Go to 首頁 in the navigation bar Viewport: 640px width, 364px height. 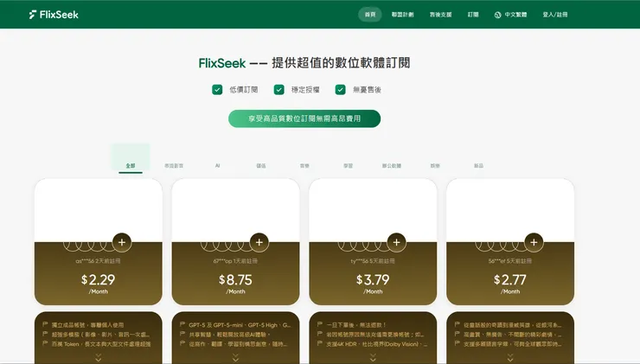[x=370, y=15]
